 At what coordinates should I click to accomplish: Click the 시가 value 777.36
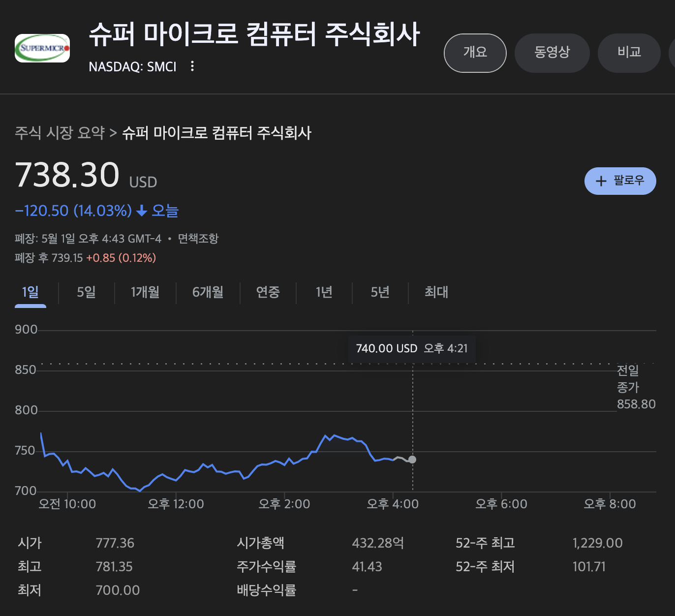pos(115,543)
